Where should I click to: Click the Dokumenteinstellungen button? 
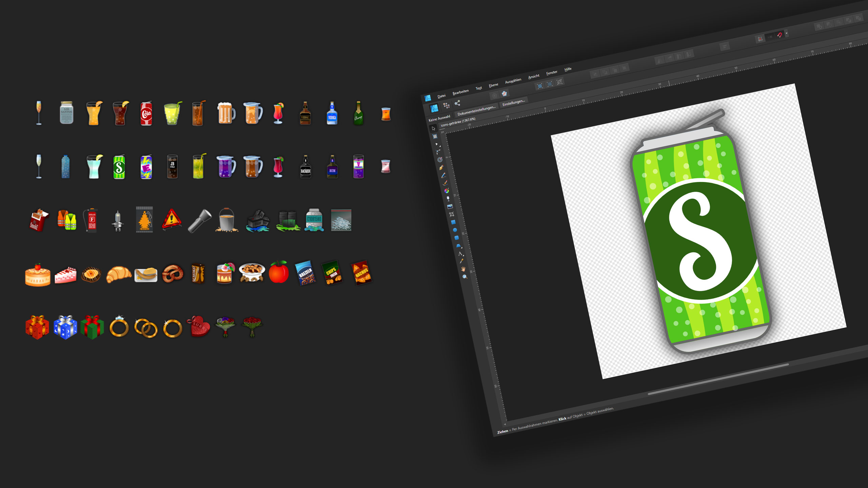[476, 110]
